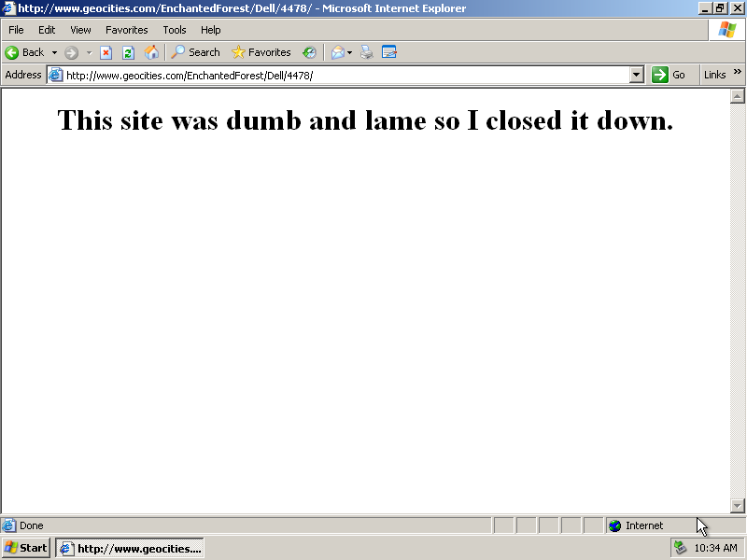Screen dimensions: 747x560
Task: Open the Forward history dropdown arrow
Action: point(89,52)
